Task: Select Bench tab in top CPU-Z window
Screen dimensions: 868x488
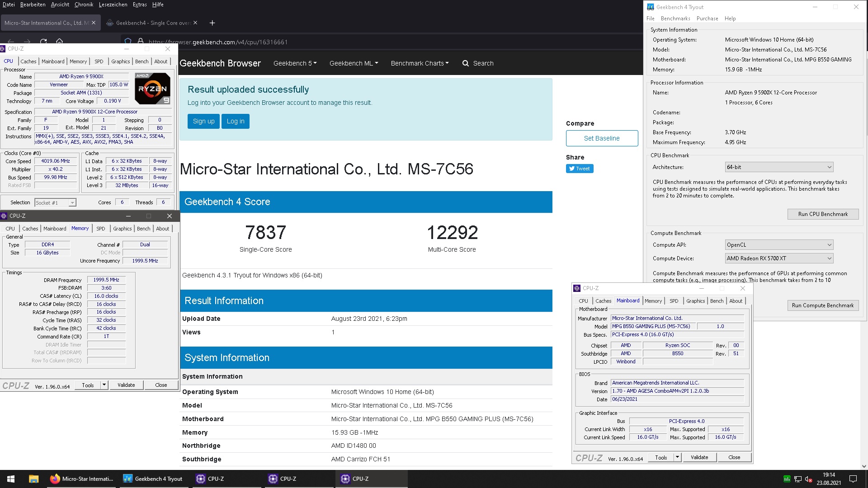Action: click(142, 61)
